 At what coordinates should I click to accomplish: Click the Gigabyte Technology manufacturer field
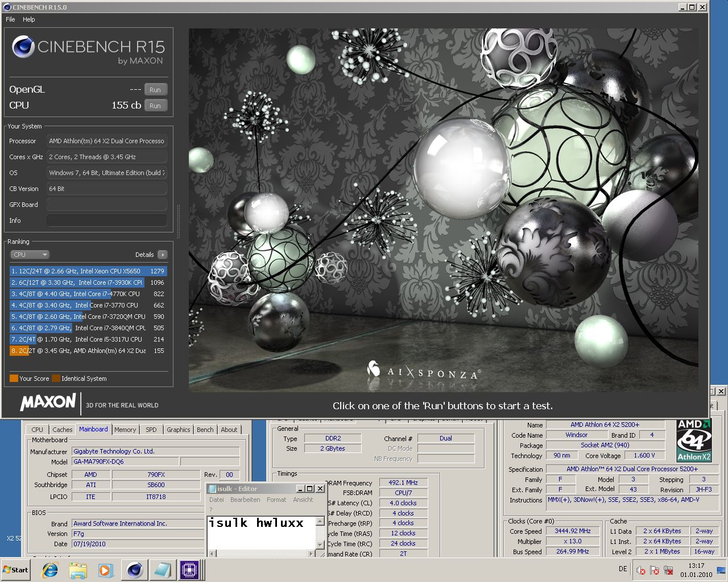point(155,451)
